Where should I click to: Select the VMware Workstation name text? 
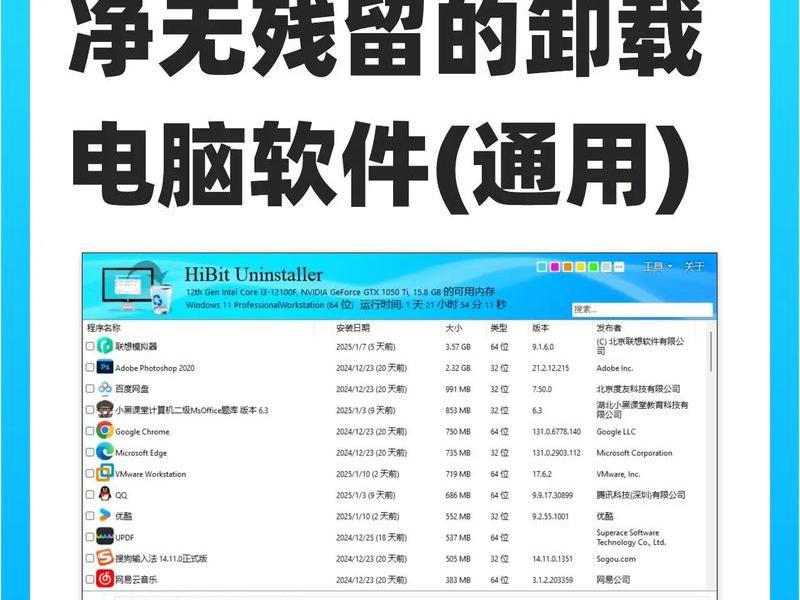(x=151, y=474)
